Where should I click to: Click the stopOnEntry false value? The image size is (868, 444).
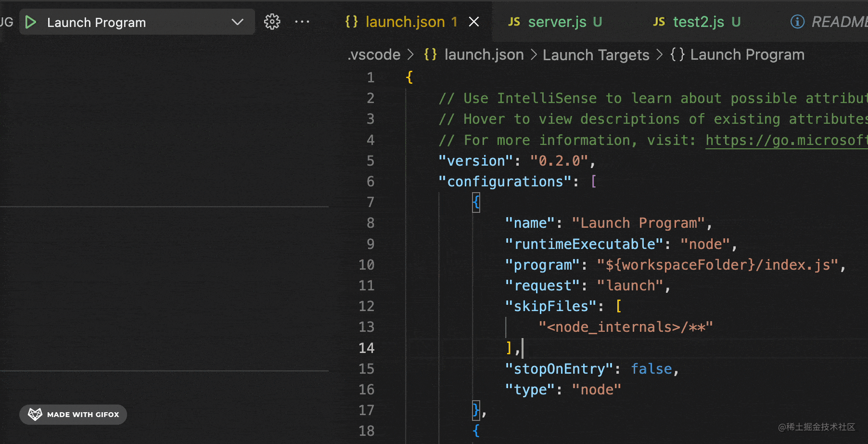tap(651, 369)
